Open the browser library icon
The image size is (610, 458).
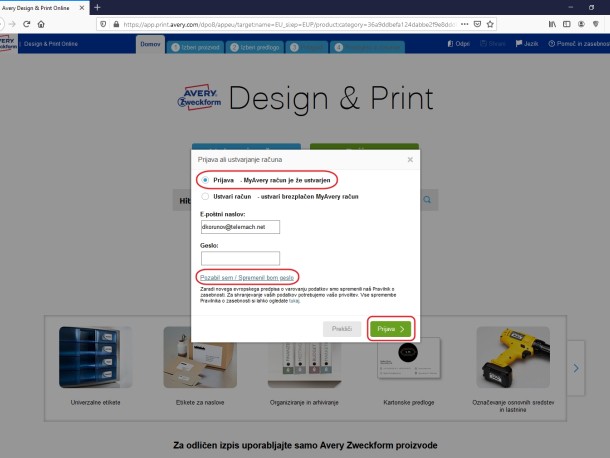tap(552, 24)
